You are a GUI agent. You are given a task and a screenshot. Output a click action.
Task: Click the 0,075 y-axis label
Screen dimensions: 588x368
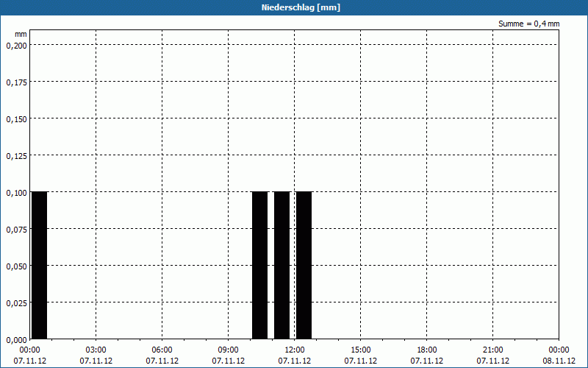tap(16, 230)
